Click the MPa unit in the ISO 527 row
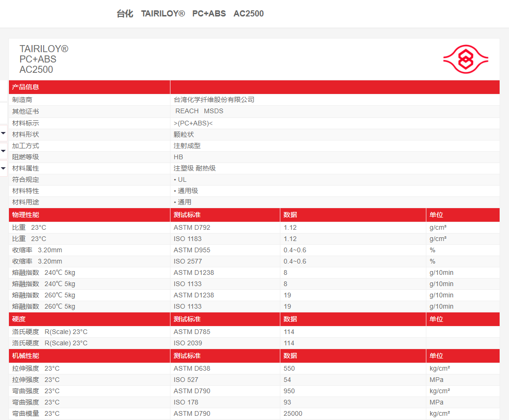The image size is (509, 420). pos(436,380)
